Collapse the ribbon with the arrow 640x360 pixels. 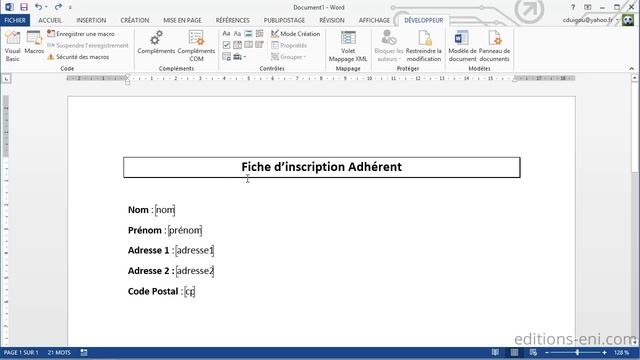(631, 68)
